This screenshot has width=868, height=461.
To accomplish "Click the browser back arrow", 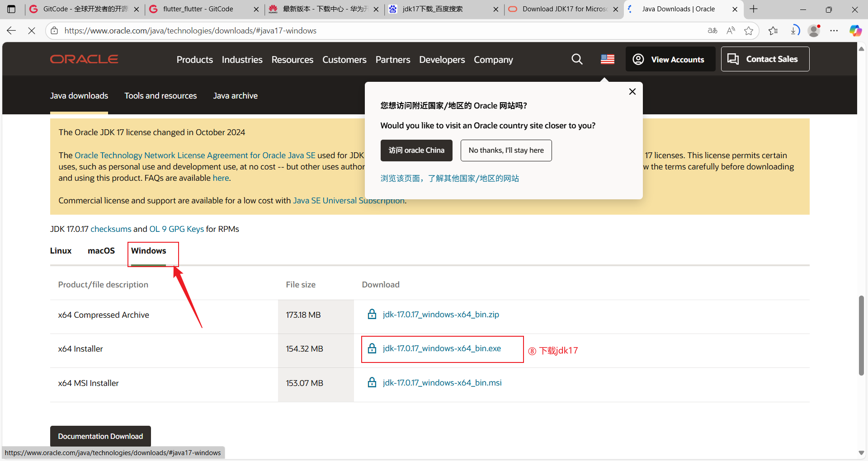I will 11,31.
